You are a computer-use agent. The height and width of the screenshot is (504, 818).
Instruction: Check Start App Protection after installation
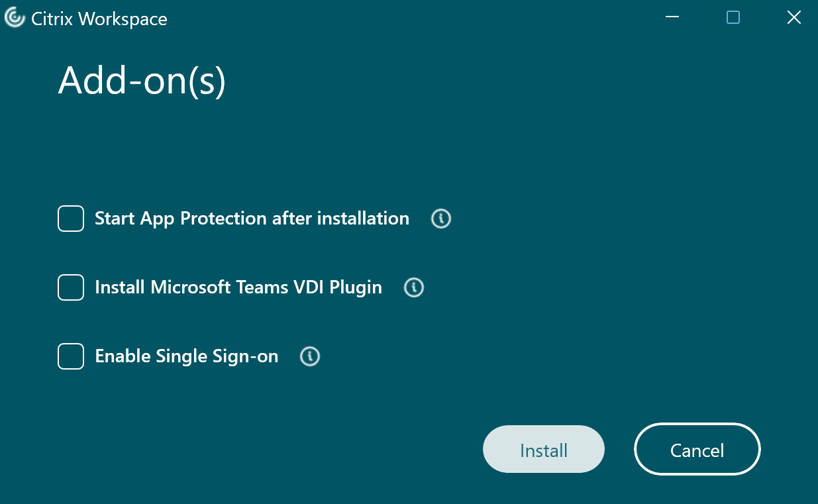click(x=70, y=219)
